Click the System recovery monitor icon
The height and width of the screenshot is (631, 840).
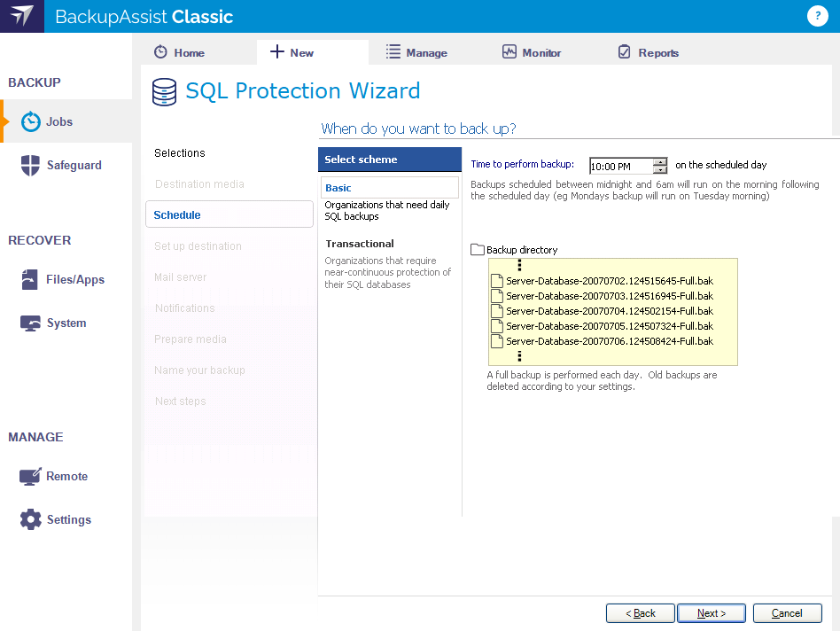point(30,323)
